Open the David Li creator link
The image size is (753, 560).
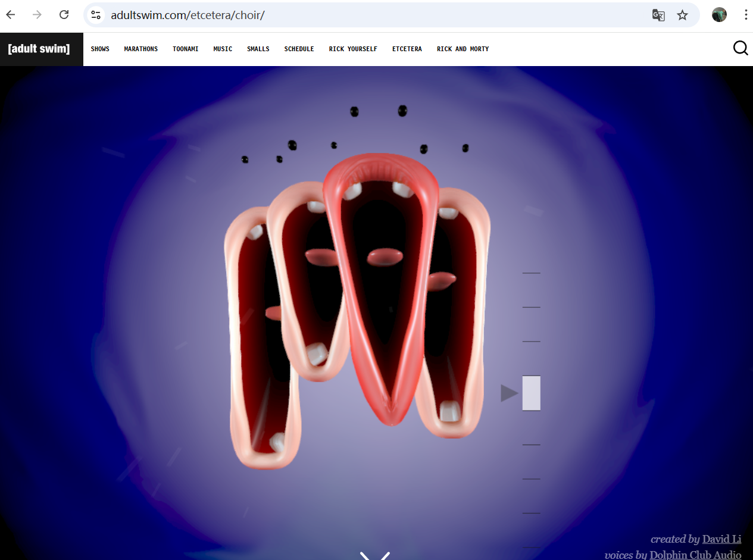coord(721,539)
